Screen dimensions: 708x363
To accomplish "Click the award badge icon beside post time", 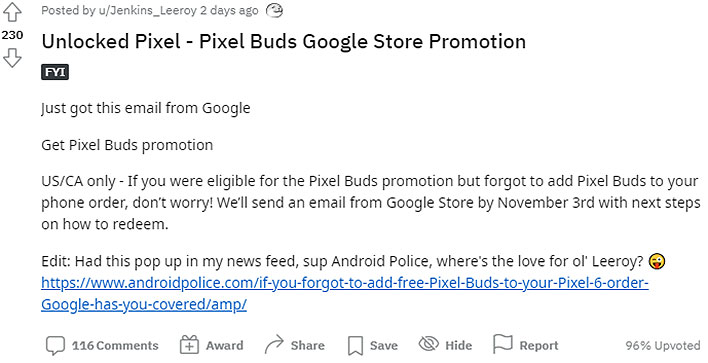I will point(274,10).
